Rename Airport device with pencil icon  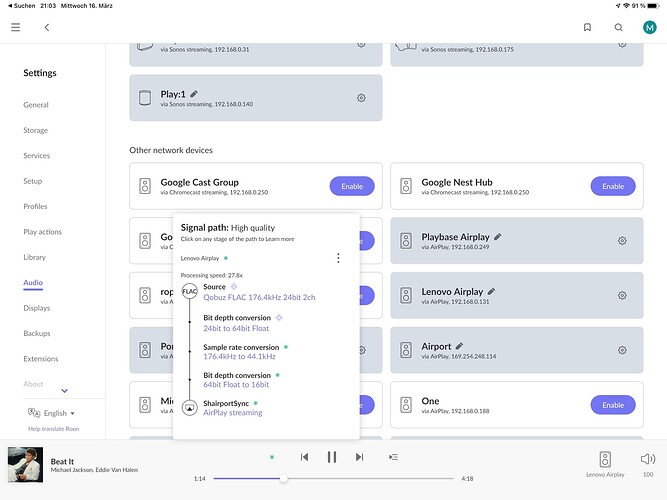tap(459, 346)
